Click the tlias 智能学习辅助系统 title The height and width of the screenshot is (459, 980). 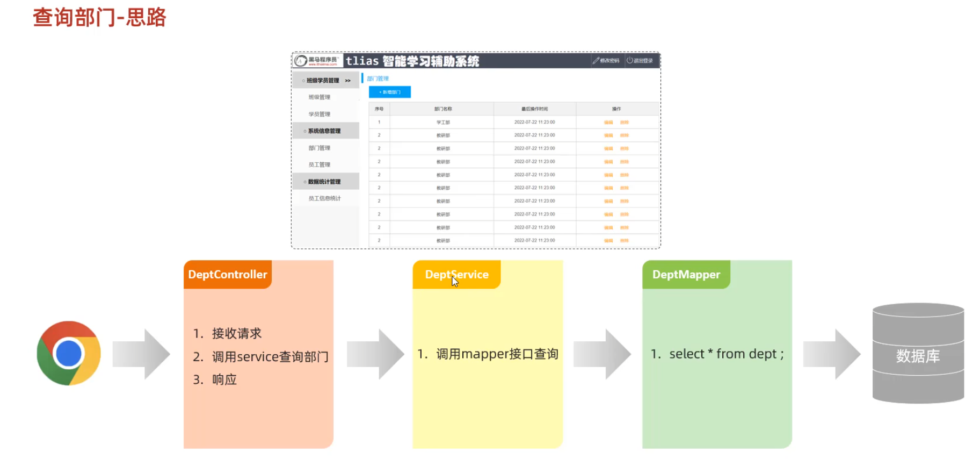[412, 61]
